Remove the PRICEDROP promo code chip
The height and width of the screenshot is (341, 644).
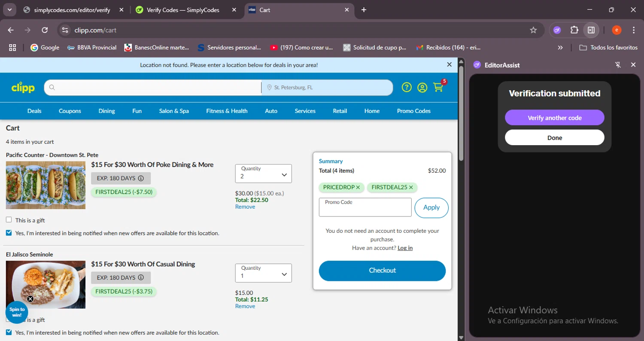pos(358,187)
